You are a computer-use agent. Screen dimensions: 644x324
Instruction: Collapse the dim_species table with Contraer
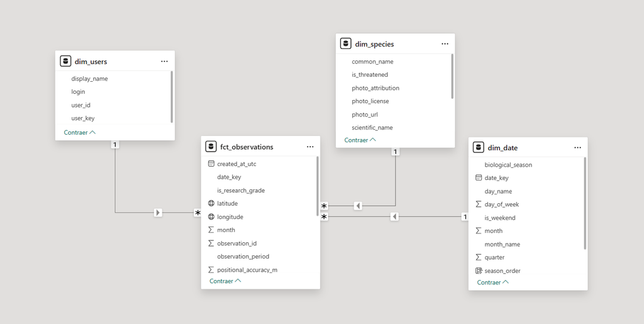coord(360,140)
